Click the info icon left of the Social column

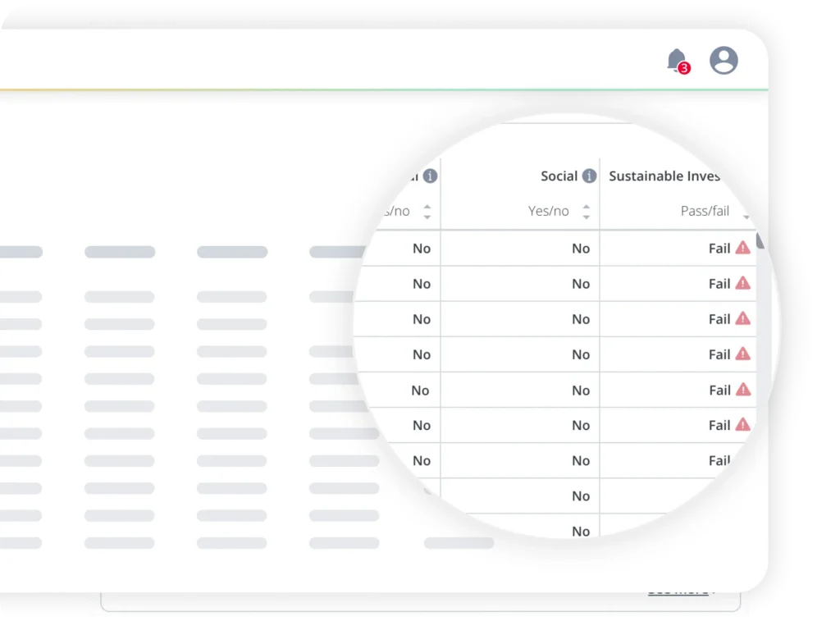pos(430,176)
